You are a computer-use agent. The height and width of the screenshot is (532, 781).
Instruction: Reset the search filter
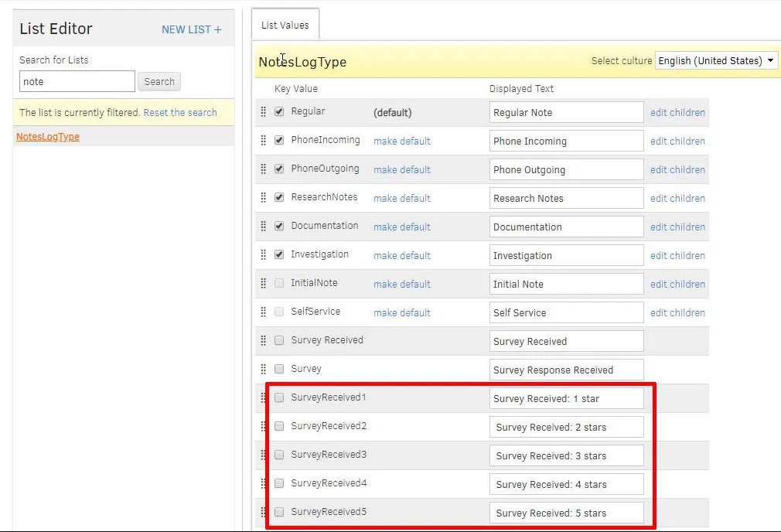180,112
